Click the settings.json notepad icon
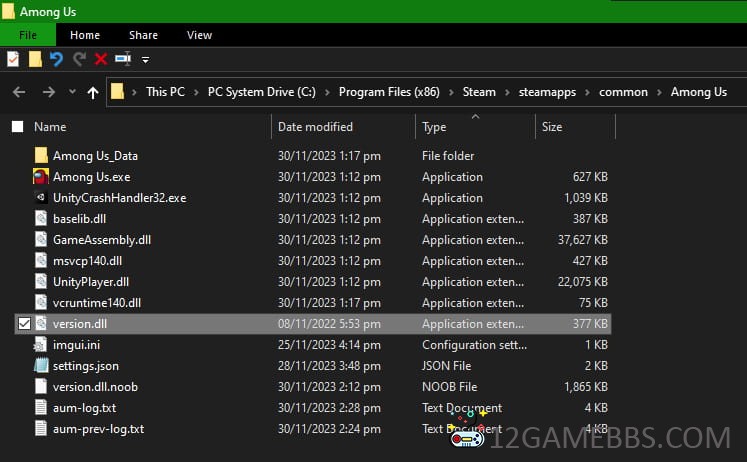 [41, 366]
